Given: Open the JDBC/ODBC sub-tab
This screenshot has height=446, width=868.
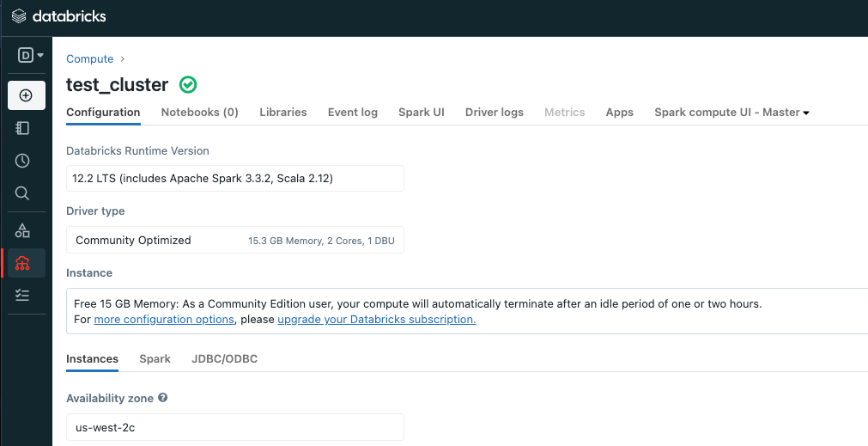Looking at the screenshot, I should 225,358.
